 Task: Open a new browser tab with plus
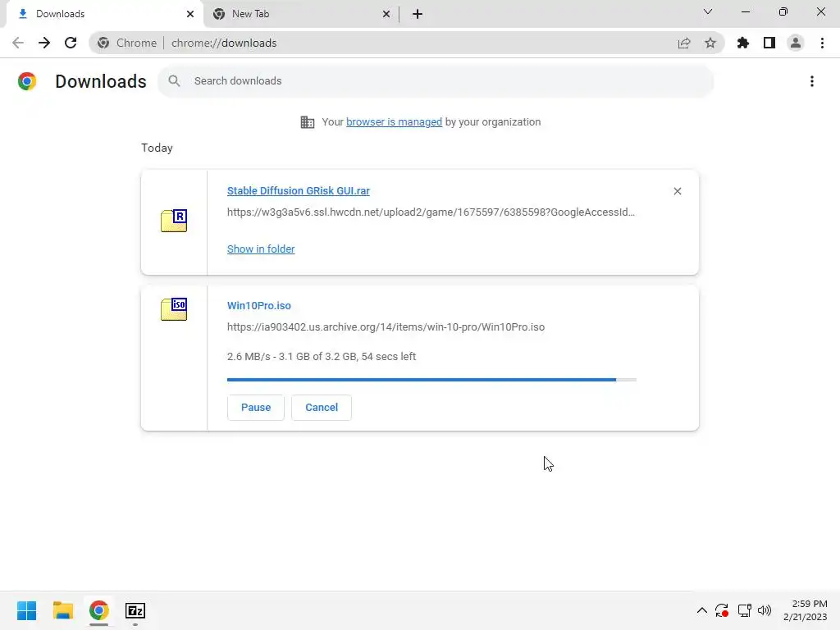click(x=418, y=14)
